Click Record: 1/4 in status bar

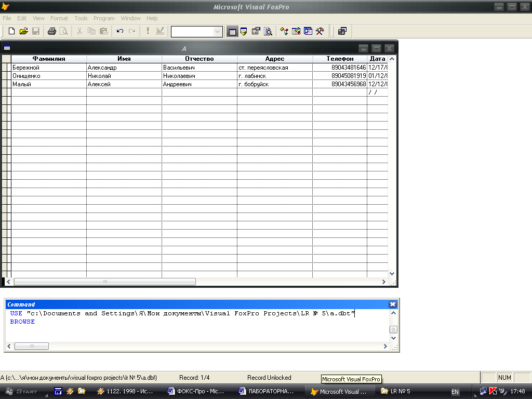pos(194,378)
